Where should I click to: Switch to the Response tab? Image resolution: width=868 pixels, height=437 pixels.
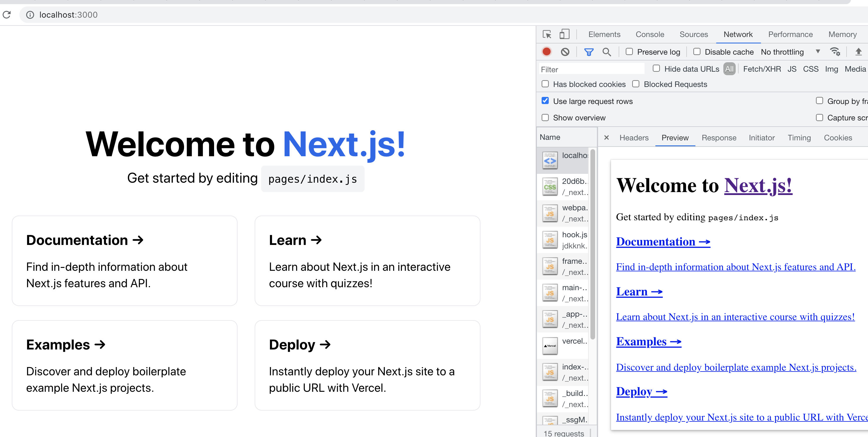coord(719,138)
